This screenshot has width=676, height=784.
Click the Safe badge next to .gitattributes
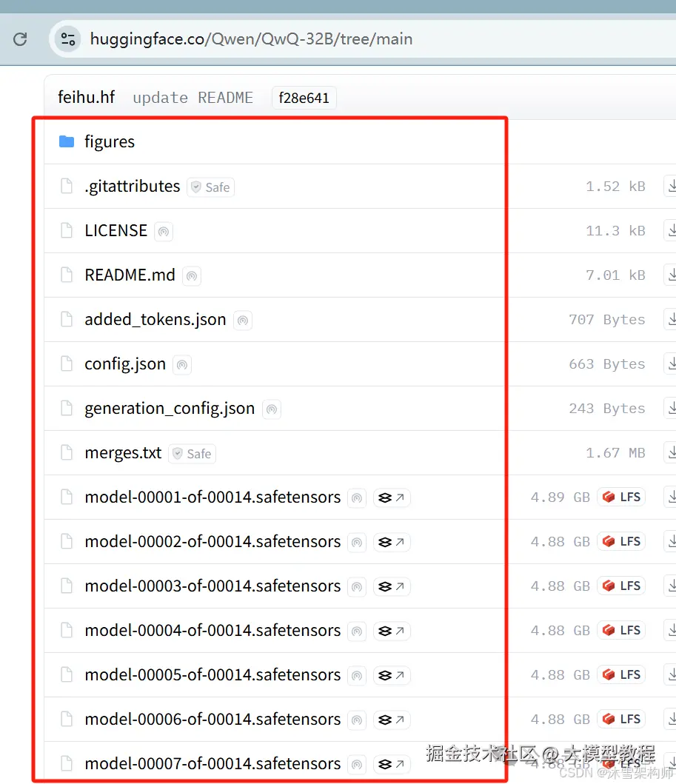(210, 187)
